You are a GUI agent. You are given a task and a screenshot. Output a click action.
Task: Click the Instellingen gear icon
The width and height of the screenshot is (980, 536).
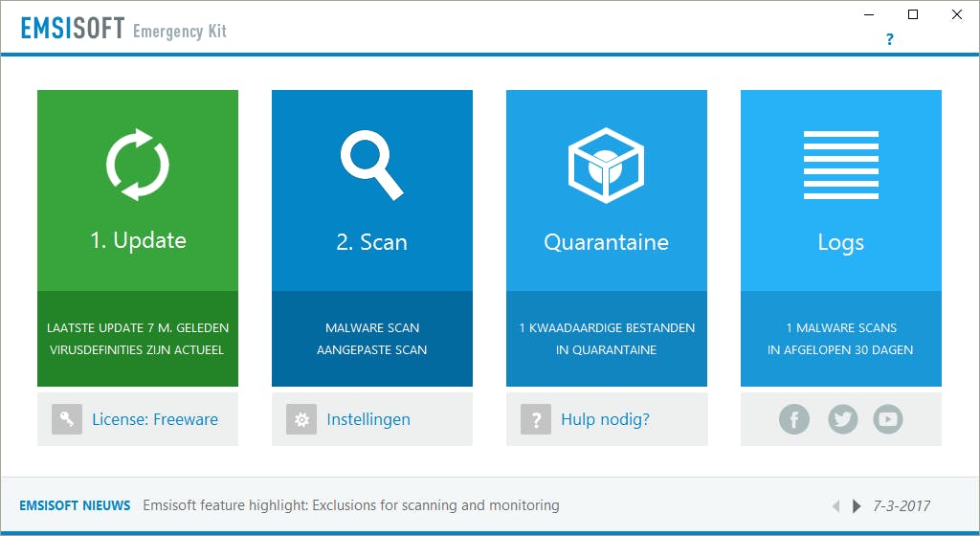click(x=301, y=419)
